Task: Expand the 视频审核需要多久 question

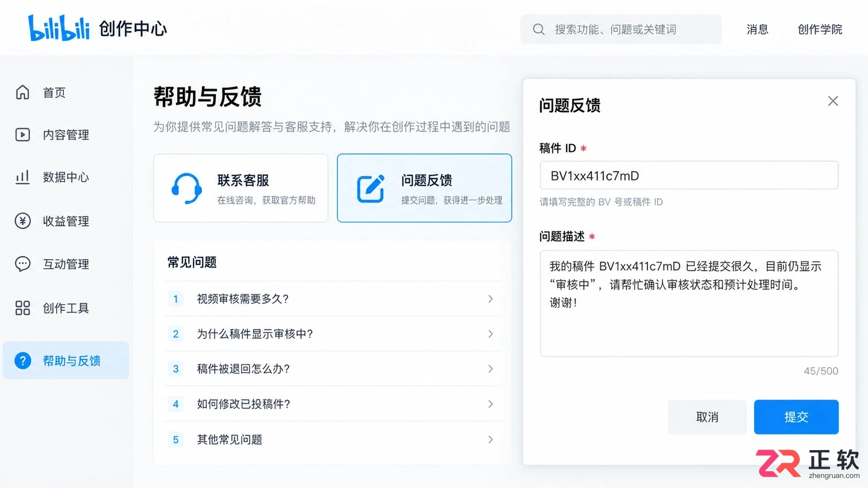Action: pyautogui.click(x=491, y=299)
